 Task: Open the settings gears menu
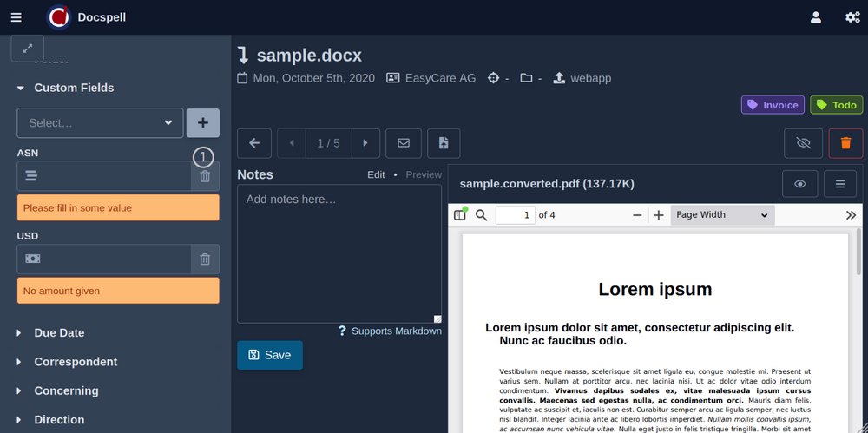pyautogui.click(x=852, y=16)
